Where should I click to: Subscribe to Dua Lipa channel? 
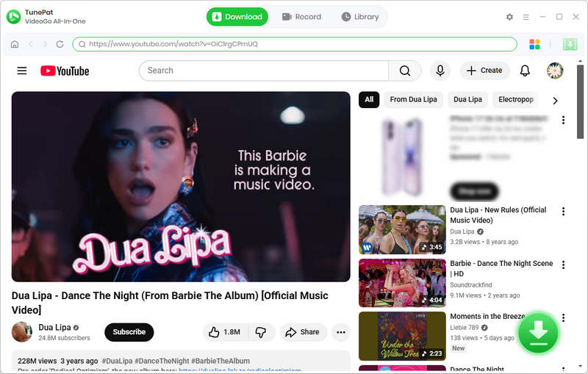(129, 332)
